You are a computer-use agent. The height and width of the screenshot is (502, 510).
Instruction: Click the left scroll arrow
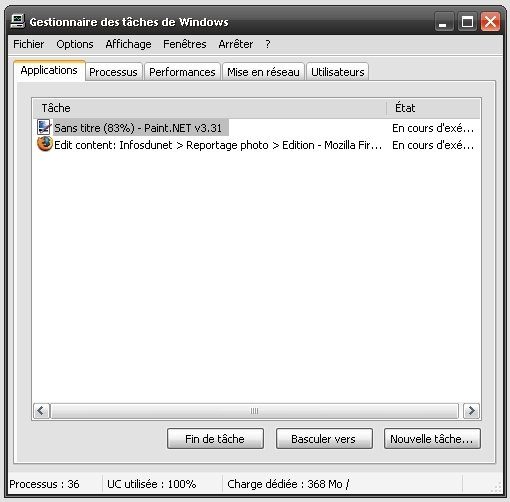41,411
